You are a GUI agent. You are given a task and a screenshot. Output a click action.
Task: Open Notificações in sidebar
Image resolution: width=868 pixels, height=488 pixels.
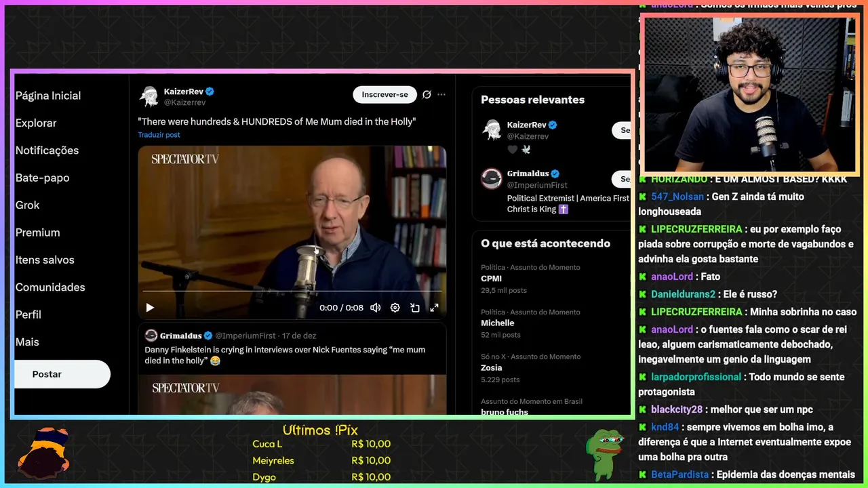coord(47,150)
